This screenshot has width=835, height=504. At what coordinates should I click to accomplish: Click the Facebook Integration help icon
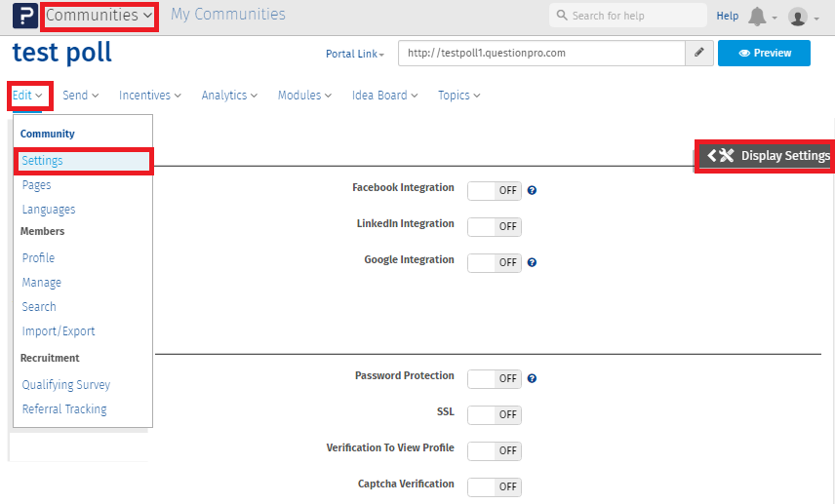click(x=533, y=190)
